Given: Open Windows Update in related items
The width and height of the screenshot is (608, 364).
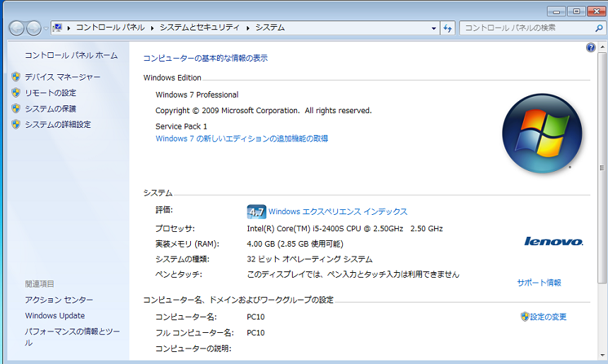Looking at the screenshot, I should tap(54, 316).
